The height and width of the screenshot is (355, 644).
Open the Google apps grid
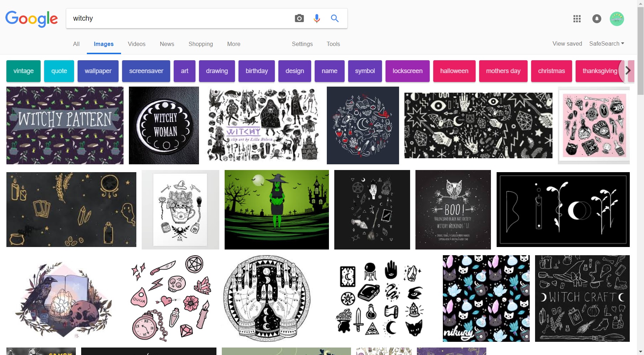[x=577, y=19]
